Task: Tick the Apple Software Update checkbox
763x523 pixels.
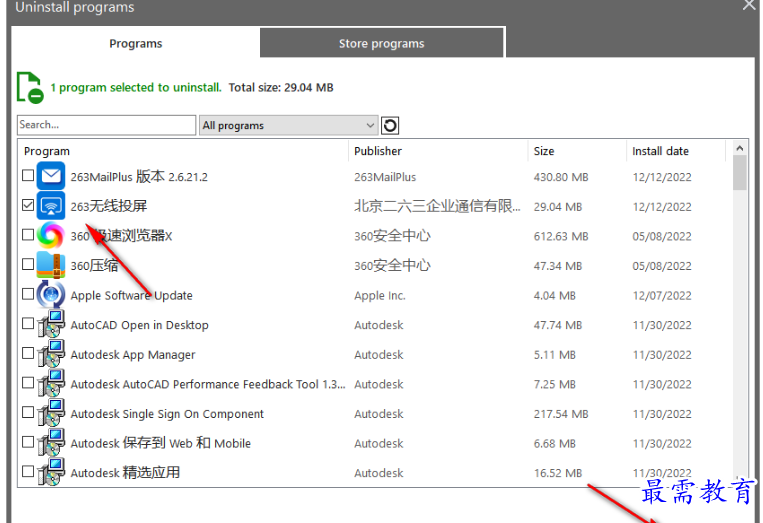Action: tap(28, 294)
